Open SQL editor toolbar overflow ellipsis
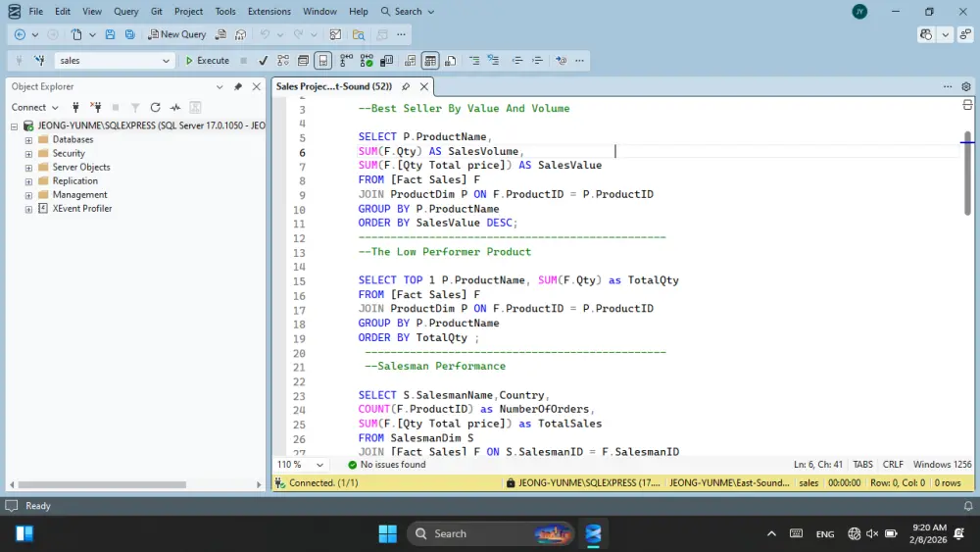The image size is (980, 552). 579,61
